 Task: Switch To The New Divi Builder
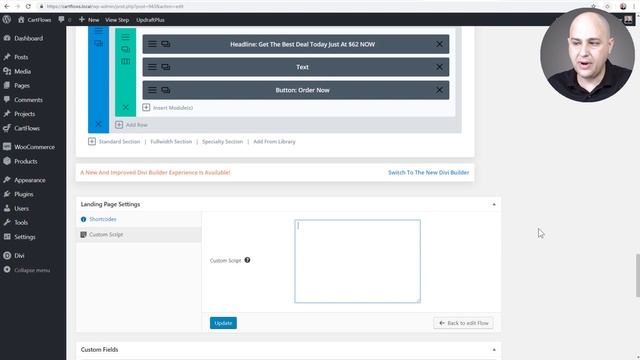(x=429, y=173)
